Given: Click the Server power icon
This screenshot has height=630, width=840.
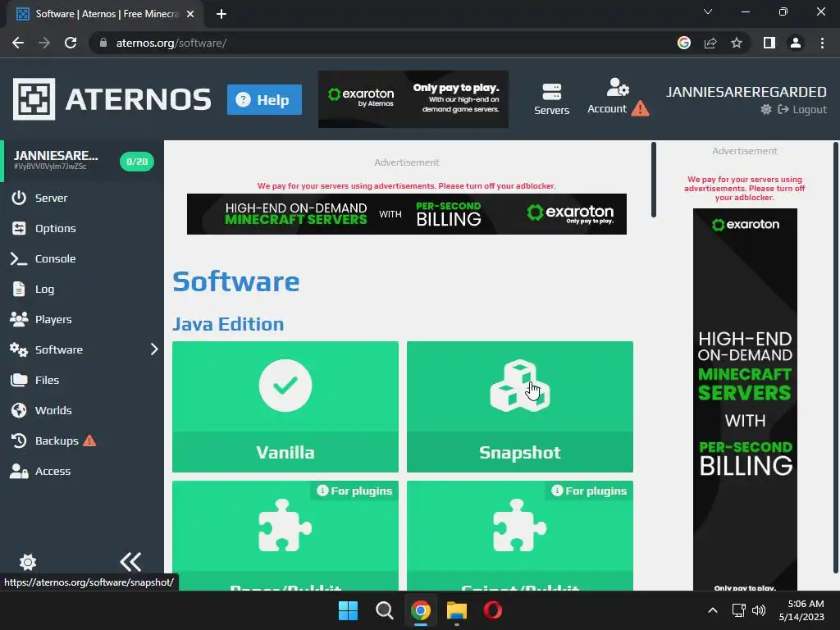Looking at the screenshot, I should (19, 198).
